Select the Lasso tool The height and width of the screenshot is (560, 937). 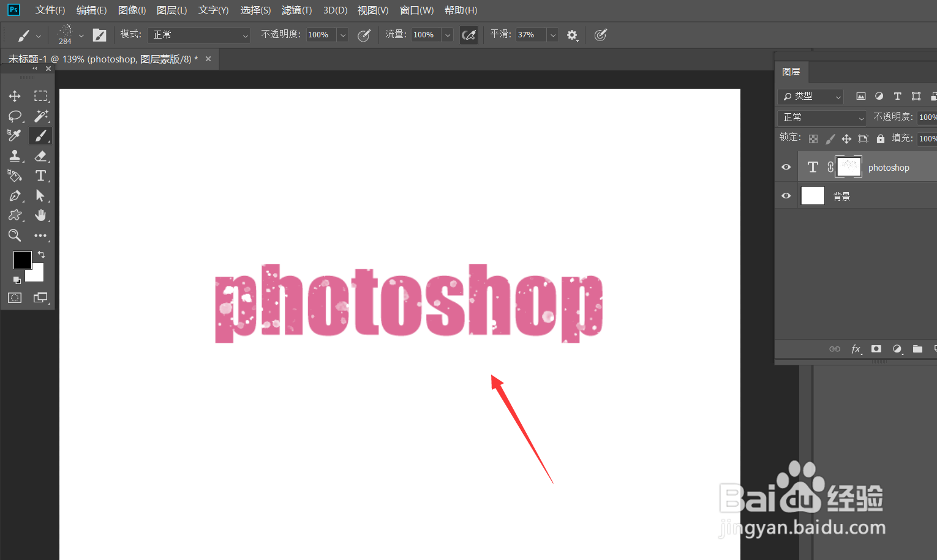(15, 116)
